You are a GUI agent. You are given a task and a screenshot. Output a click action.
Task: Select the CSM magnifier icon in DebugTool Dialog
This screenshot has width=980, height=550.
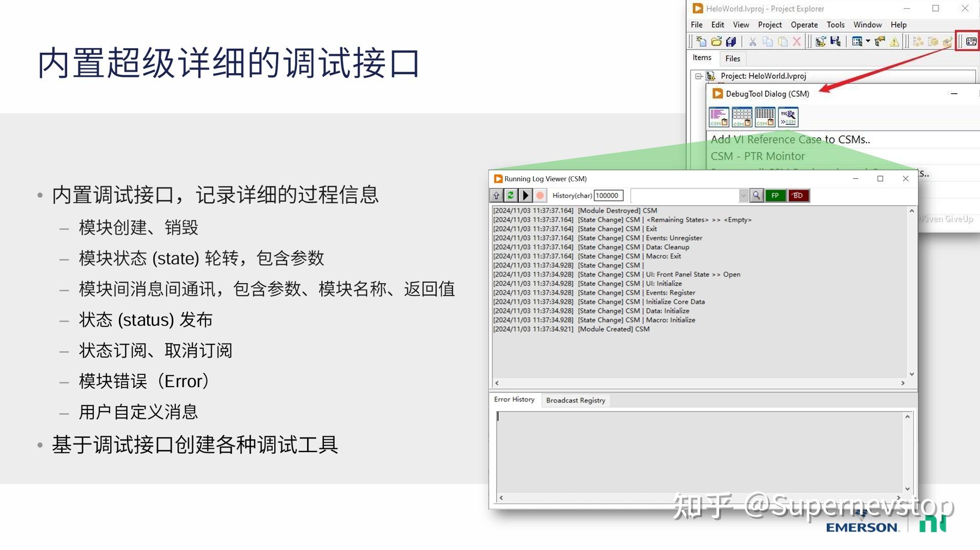(788, 116)
